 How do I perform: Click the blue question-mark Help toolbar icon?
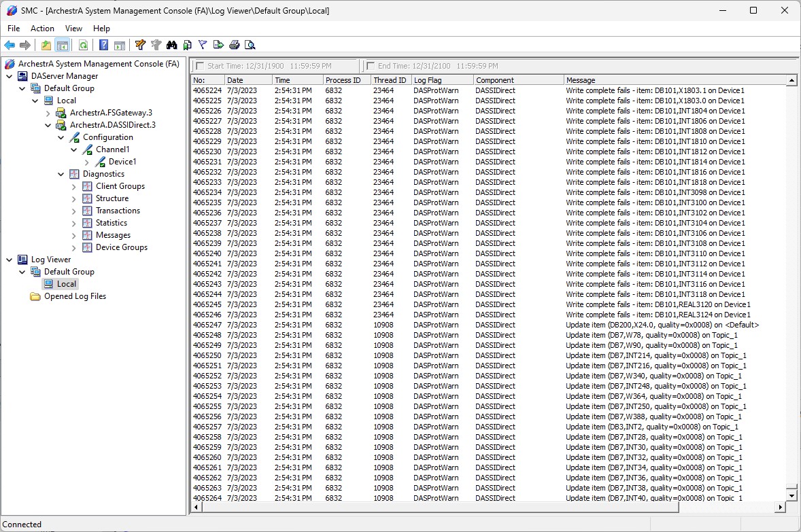click(x=104, y=45)
